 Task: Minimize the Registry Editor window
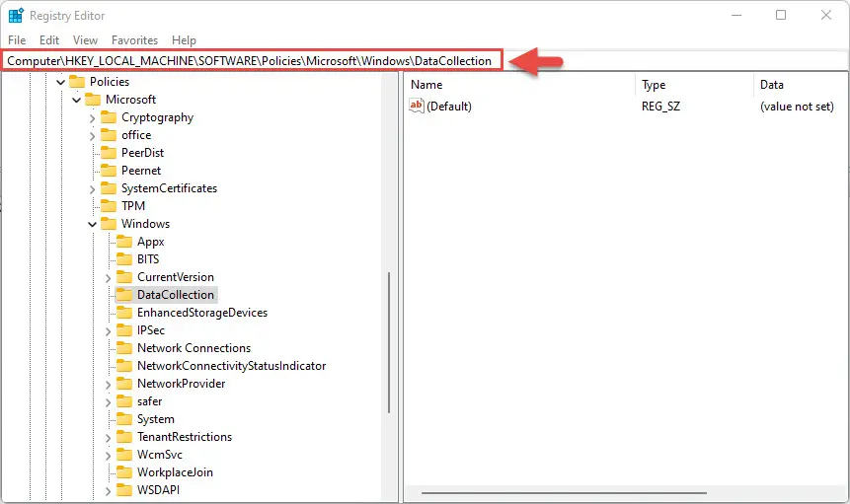[x=736, y=15]
